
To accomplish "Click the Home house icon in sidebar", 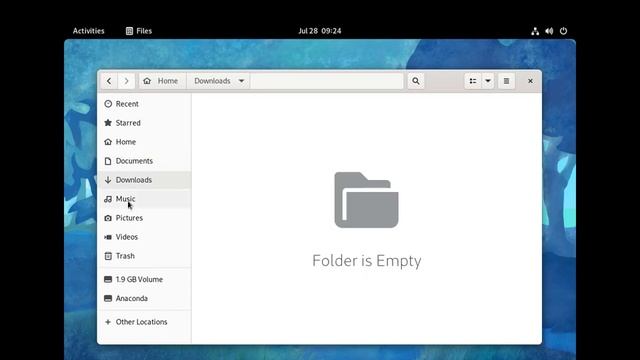I will pos(108,142).
